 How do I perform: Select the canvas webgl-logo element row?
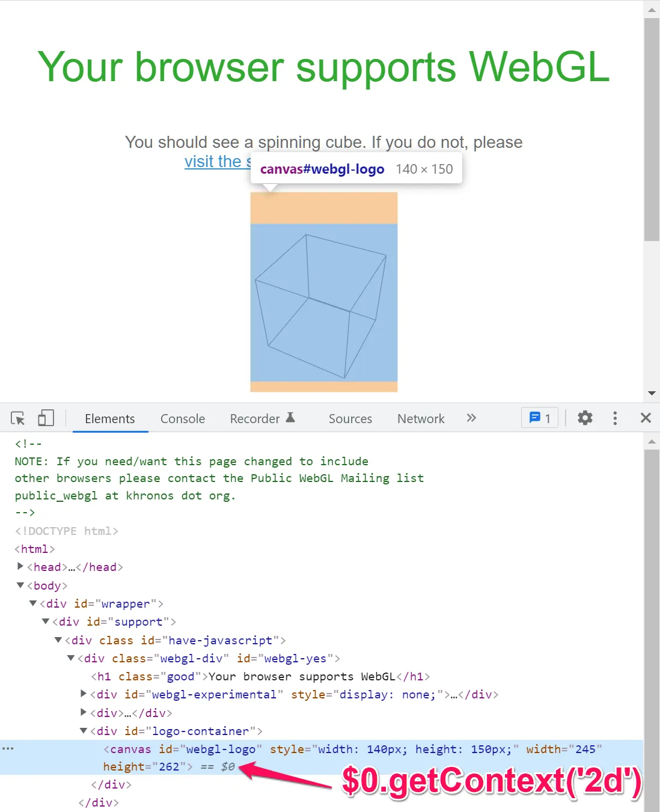(322, 757)
